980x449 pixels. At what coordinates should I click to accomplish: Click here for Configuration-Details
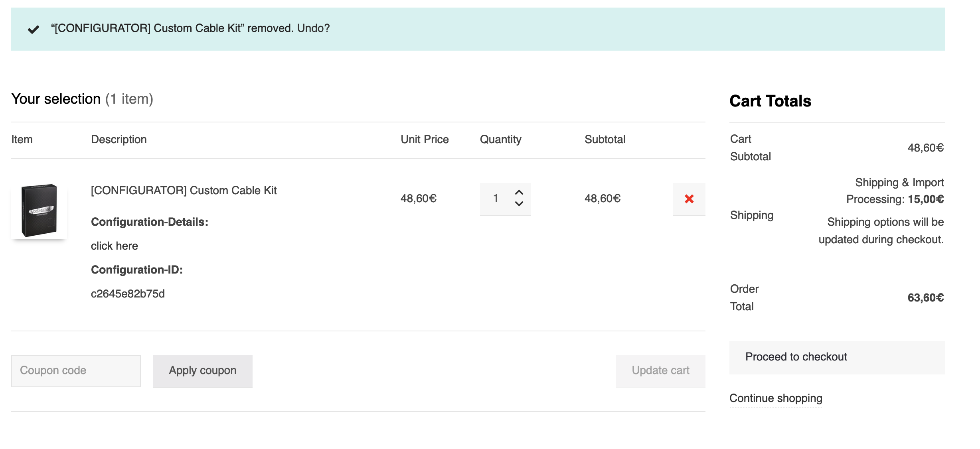tap(114, 246)
